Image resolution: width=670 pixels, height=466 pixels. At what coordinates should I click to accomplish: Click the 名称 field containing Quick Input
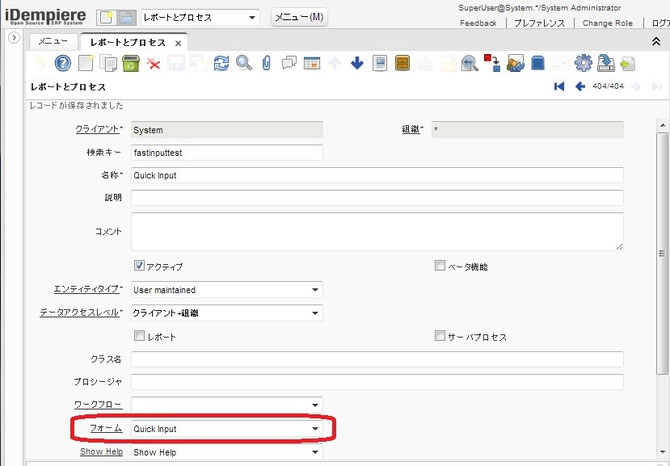pyautogui.click(x=377, y=175)
